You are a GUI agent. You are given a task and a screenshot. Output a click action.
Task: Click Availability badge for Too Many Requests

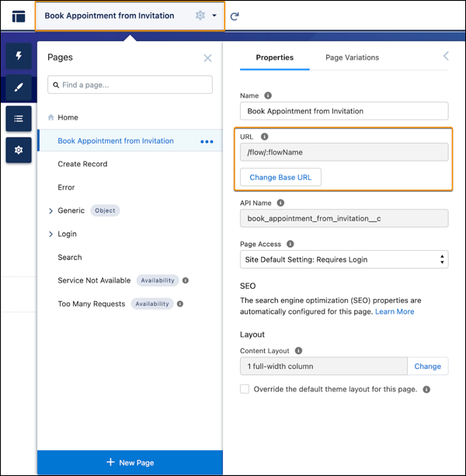coord(152,304)
